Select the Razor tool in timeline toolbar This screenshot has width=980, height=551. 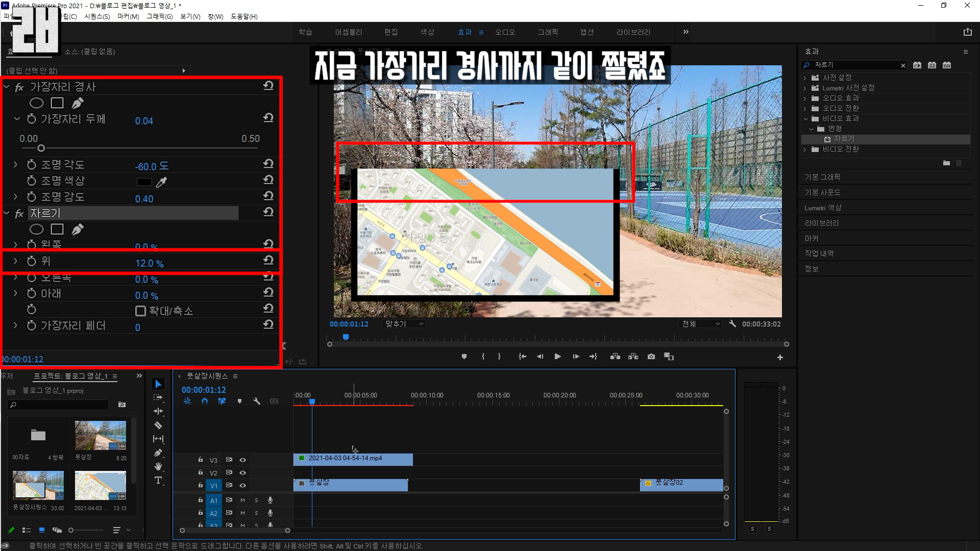pos(158,425)
